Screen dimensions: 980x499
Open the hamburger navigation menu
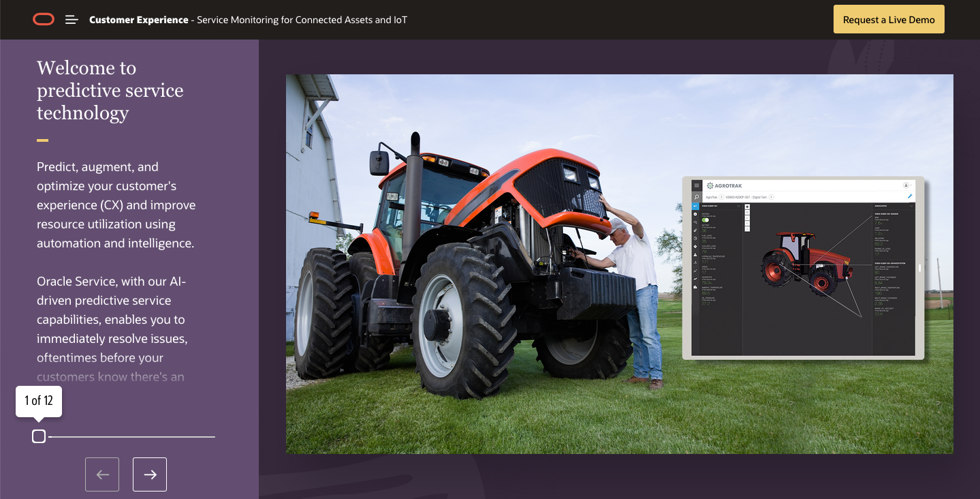72,20
